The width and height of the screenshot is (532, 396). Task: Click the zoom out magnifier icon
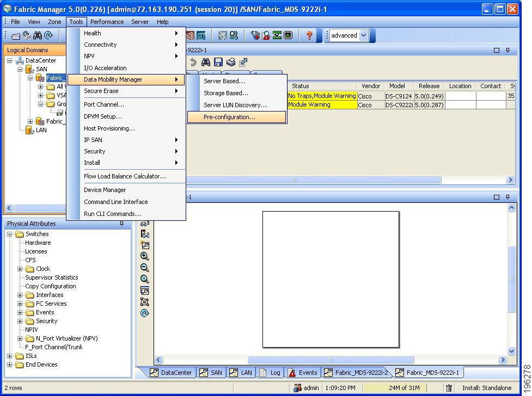tap(144, 268)
